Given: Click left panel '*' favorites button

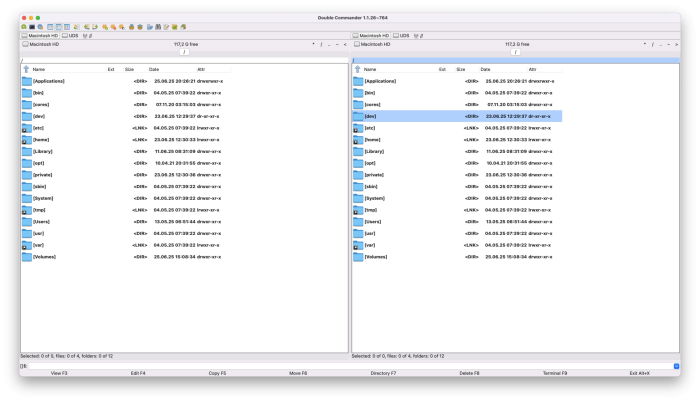Looking at the screenshot, I should pyautogui.click(x=313, y=44).
